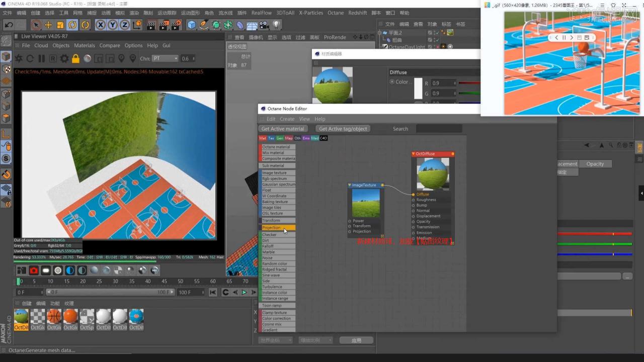This screenshot has width=644, height=362.
Task: Toggle the Live Viewer resolution lock
Action: coord(75,59)
